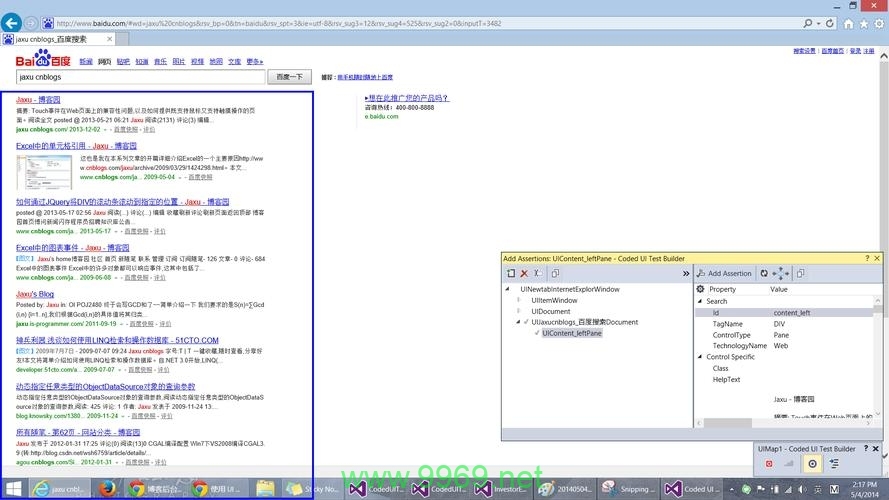Open the IE Tools gear icon

[879, 24]
